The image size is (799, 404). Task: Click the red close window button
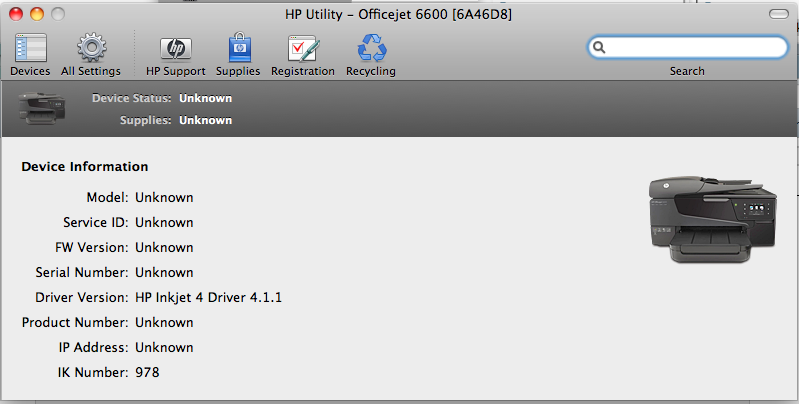click(x=16, y=14)
